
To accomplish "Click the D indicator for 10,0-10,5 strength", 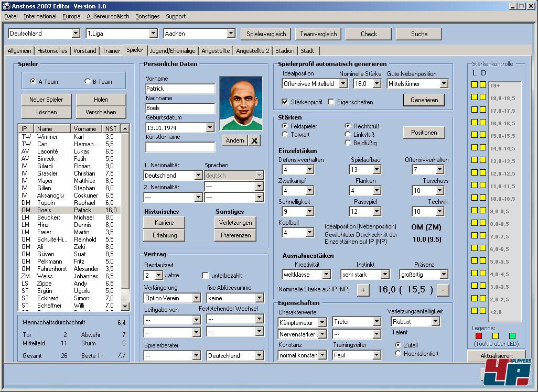I will [483, 198].
